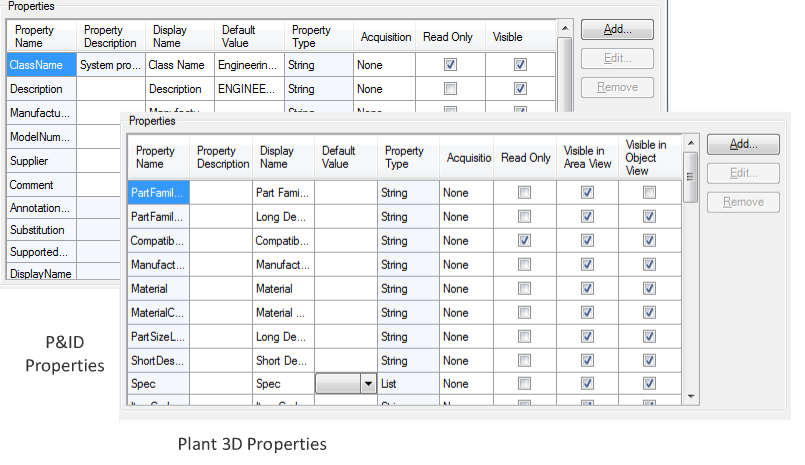This screenshot has height=465, width=805.
Task: Click Property Description header in P&ID table
Action: pos(111,36)
